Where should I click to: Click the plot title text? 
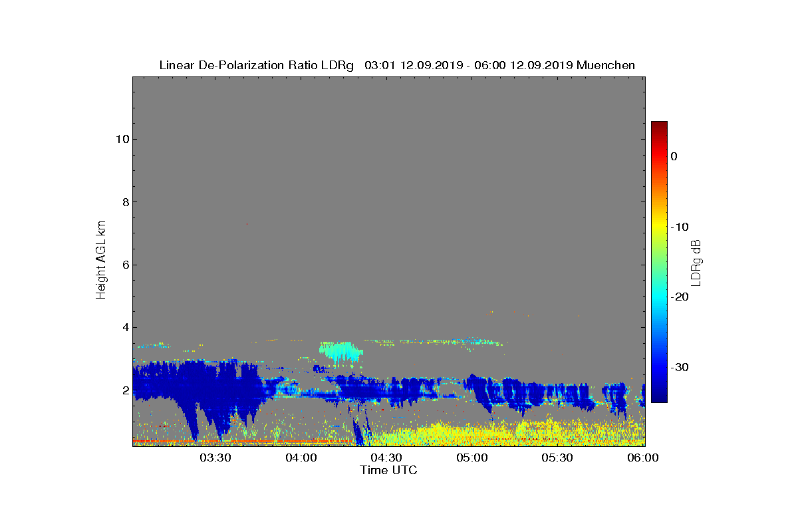397,65
